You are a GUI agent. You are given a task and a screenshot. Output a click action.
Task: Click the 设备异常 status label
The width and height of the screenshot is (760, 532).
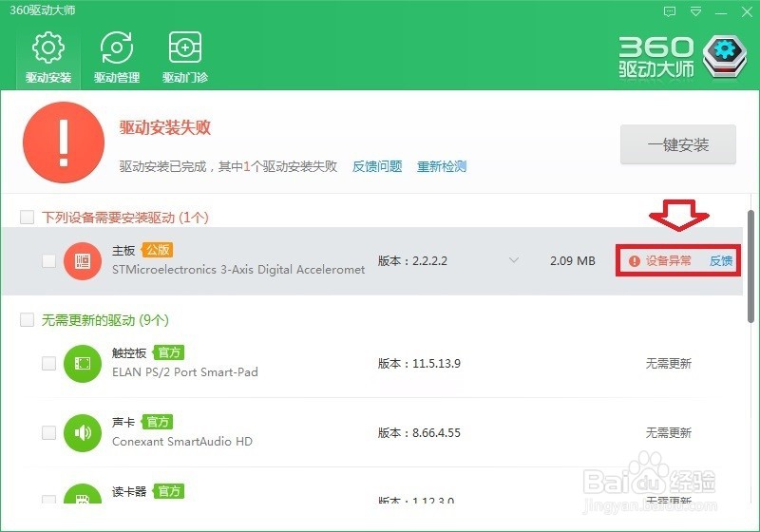click(x=669, y=261)
